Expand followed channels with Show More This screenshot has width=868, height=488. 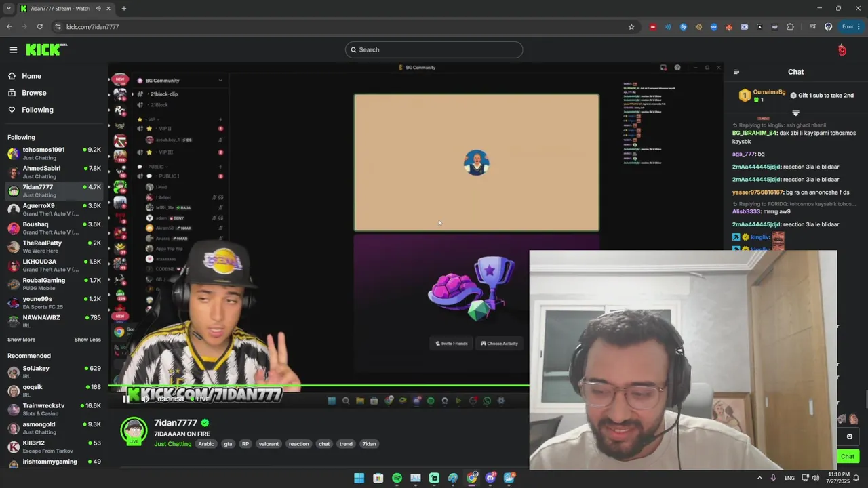(21, 340)
